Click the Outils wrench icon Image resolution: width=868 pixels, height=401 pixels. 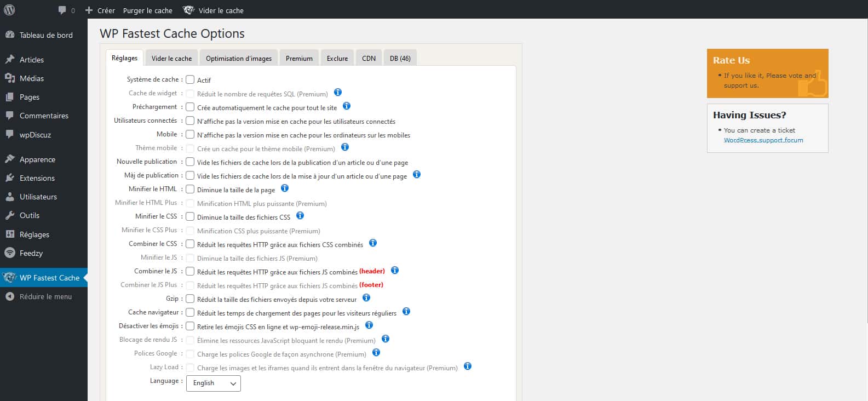coord(10,215)
